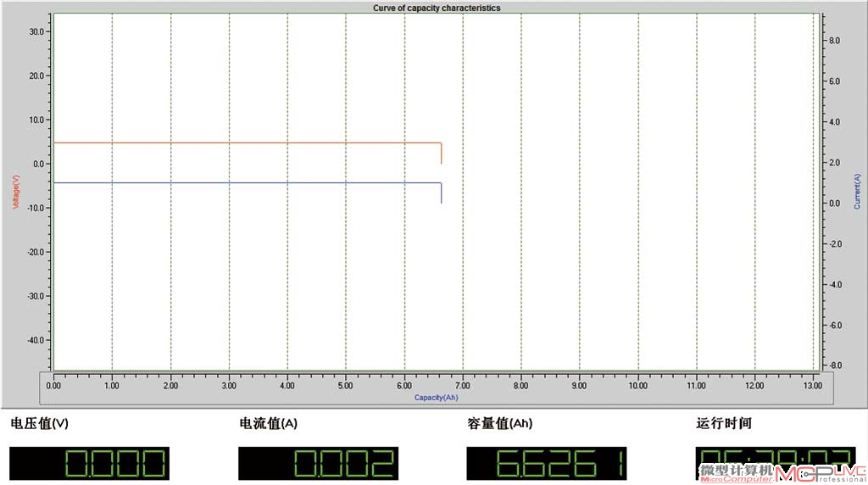Click the 0.00 tick on capacity axis
868x485 pixels.
(x=53, y=385)
